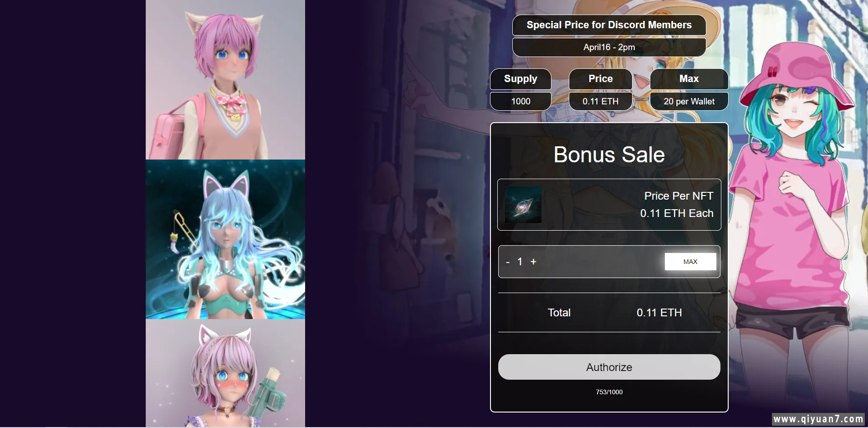
Task: Open the pink-haired girl with water gun image
Action: [225, 373]
